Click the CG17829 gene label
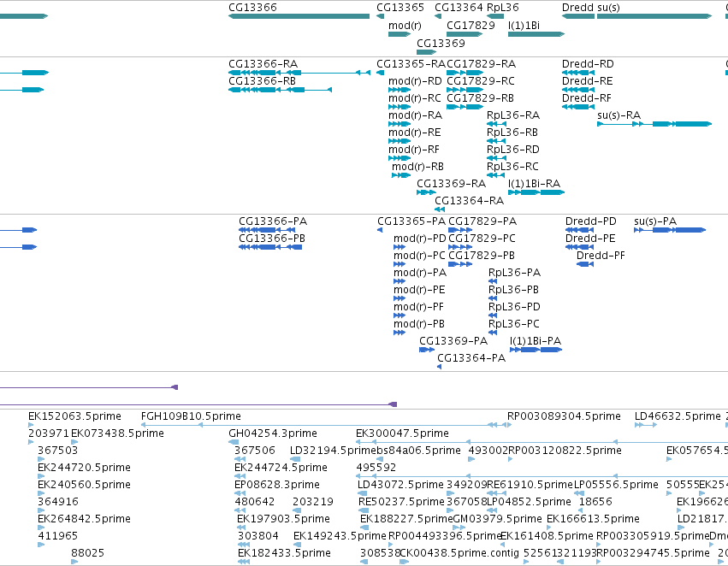 pos(471,26)
